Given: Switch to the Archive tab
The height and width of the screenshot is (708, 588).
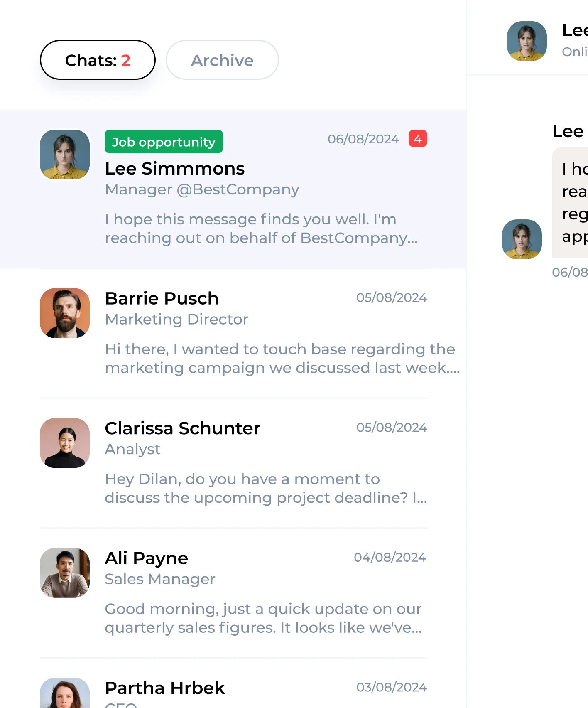Looking at the screenshot, I should click(222, 60).
